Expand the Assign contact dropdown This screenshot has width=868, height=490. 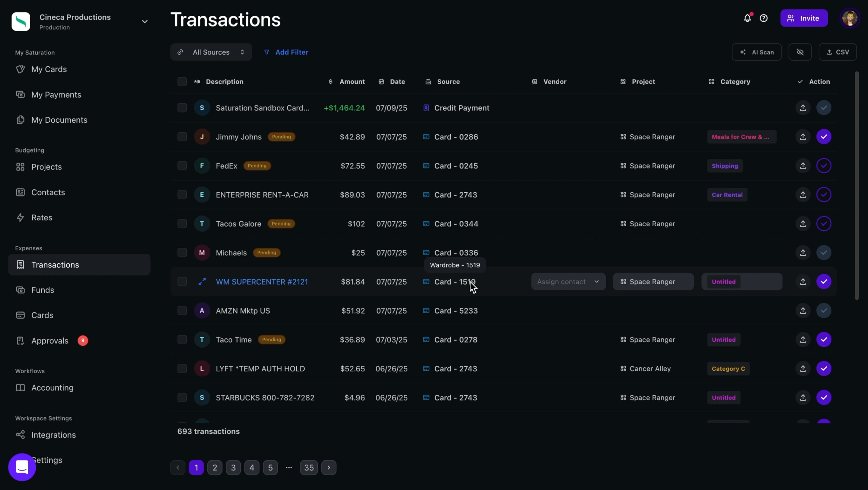[568, 282]
